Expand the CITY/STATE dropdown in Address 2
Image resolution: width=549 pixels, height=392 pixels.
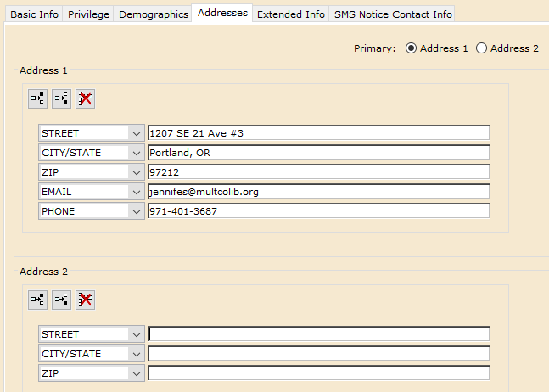[136, 354]
